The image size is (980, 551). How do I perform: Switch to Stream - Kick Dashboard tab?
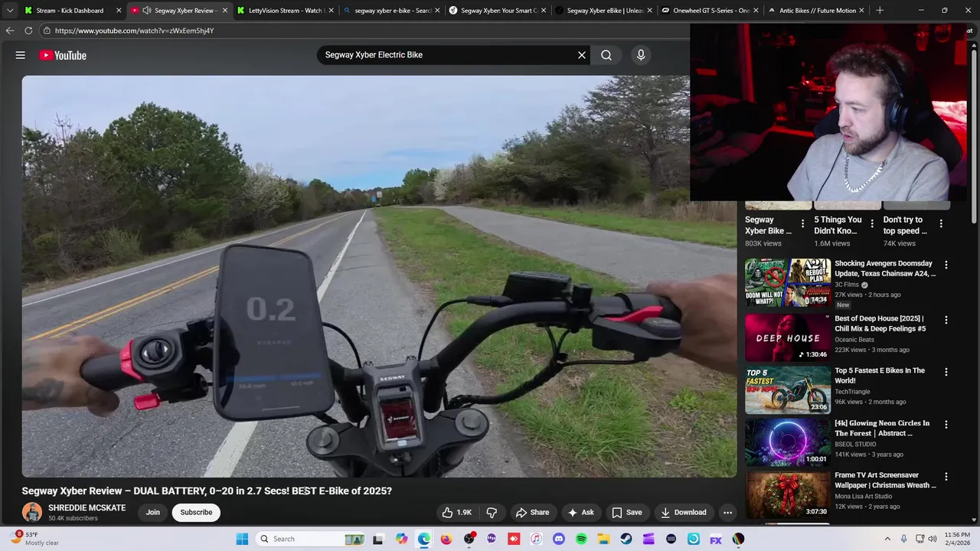(x=72, y=11)
